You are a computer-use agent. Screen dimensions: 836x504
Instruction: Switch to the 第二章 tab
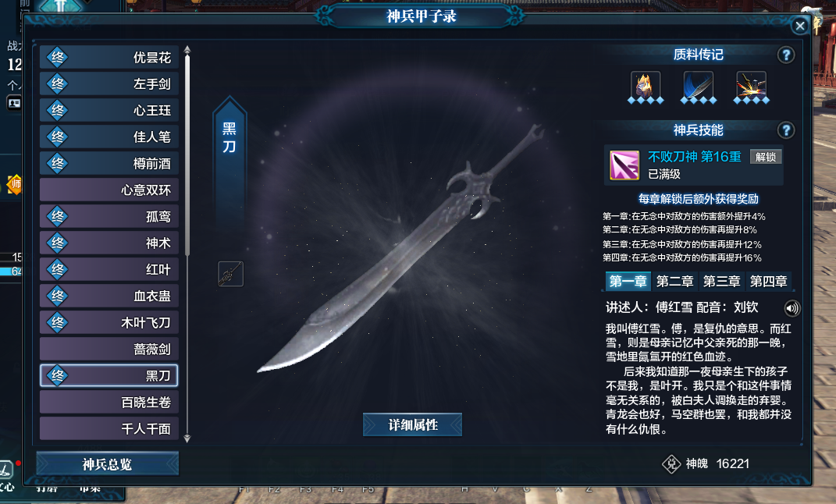[674, 282]
